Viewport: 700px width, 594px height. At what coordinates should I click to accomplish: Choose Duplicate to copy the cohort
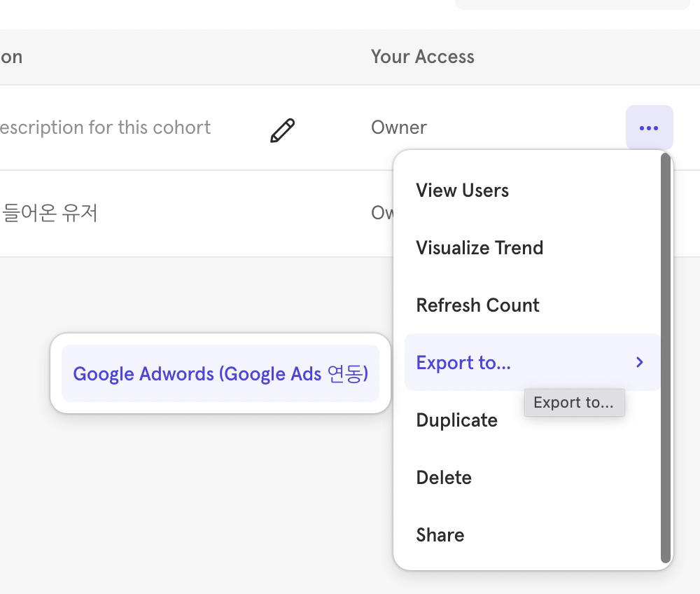click(x=456, y=420)
